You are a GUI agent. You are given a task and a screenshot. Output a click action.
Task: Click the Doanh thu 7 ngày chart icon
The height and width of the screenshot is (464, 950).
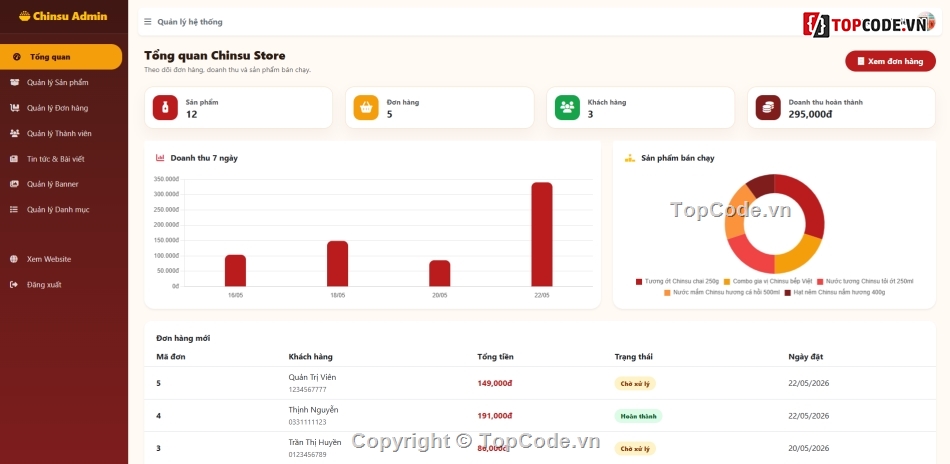(160, 157)
